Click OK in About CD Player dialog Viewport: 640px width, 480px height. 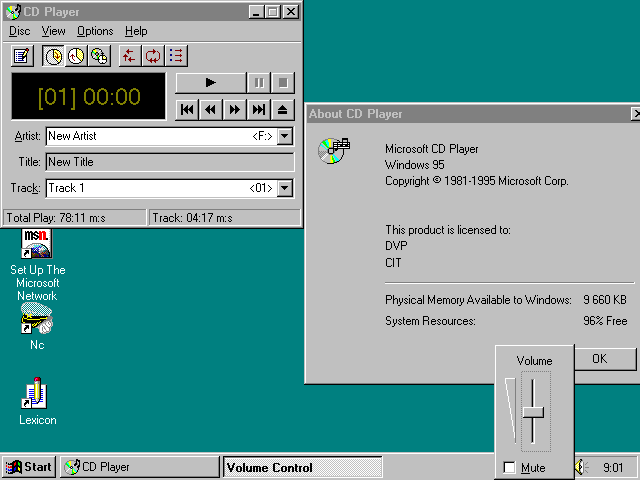click(x=599, y=359)
